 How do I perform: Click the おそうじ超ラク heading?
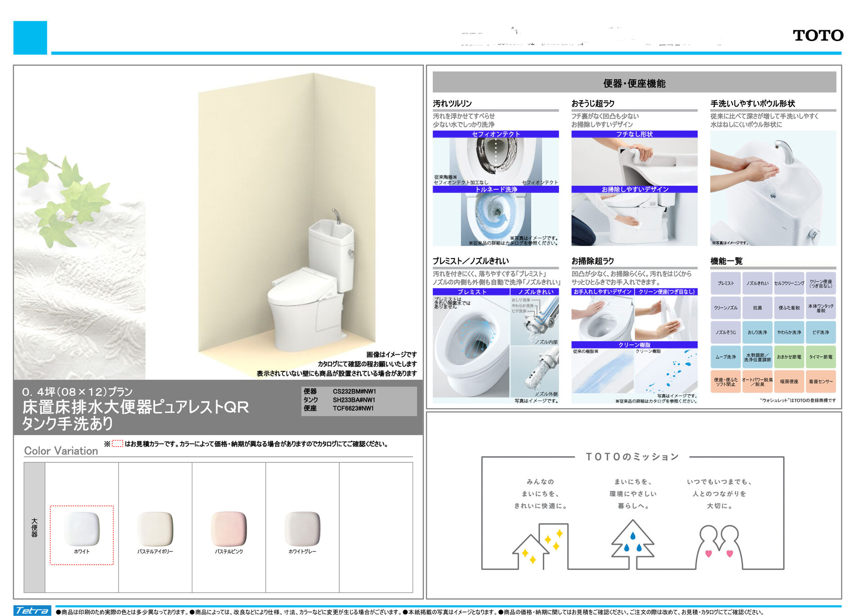(593, 104)
